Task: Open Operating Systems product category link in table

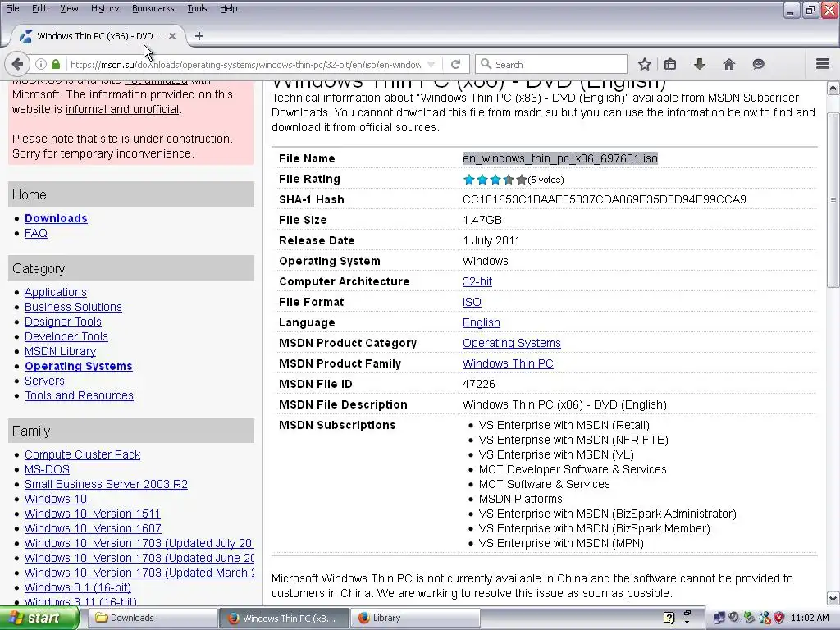Action: 512,343
